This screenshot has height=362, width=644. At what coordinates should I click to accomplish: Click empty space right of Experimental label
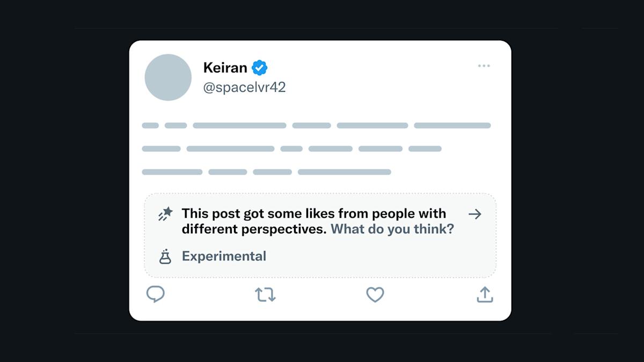point(376,256)
